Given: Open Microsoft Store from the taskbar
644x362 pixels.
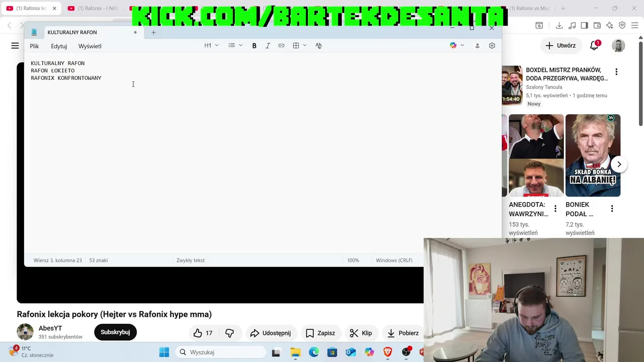Looking at the screenshot, I should click(332, 352).
